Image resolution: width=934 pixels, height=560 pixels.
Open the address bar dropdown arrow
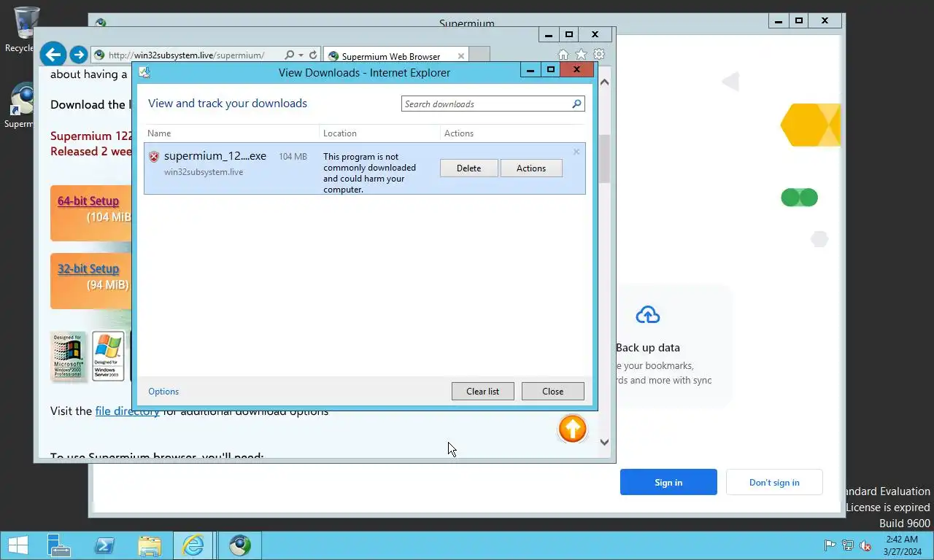click(x=301, y=55)
